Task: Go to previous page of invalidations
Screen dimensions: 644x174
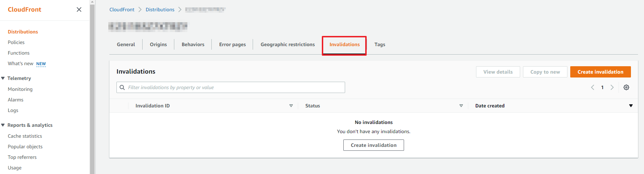Action: click(x=592, y=87)
